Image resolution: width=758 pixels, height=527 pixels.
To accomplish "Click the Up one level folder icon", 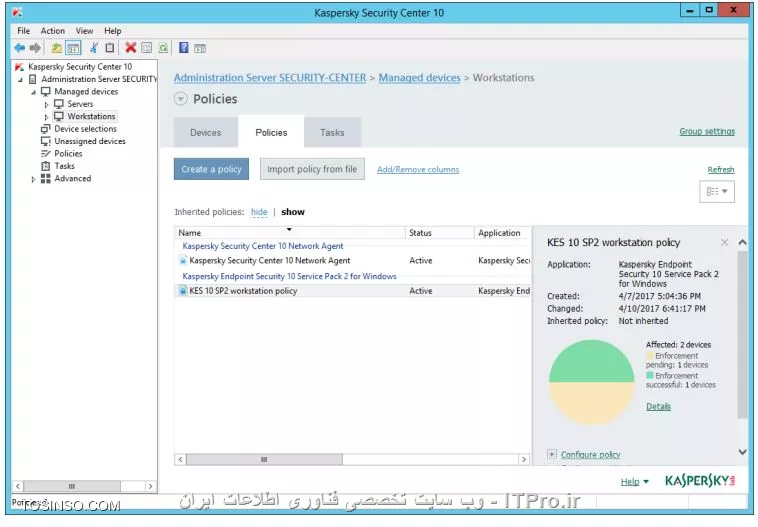I will pyautogui.click(x=57, y=48).
